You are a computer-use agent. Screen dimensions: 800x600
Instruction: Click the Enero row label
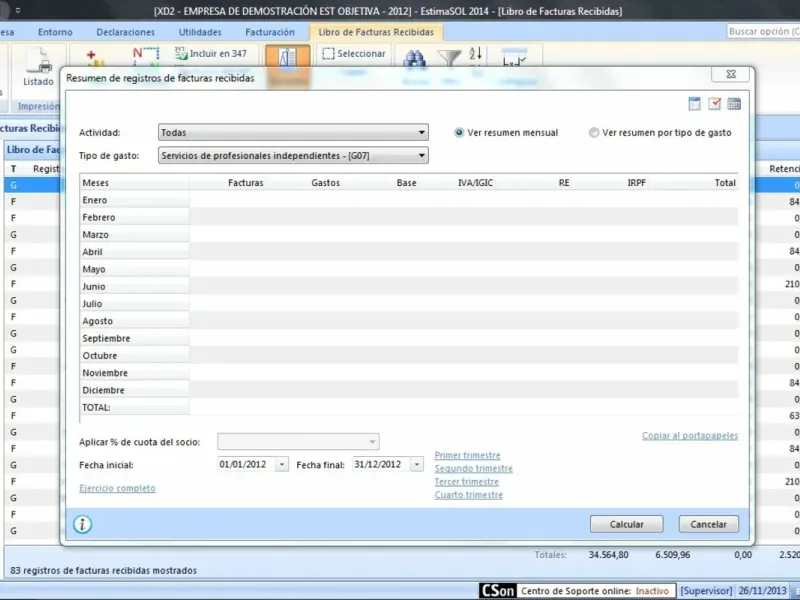click(x=95, y=200)
